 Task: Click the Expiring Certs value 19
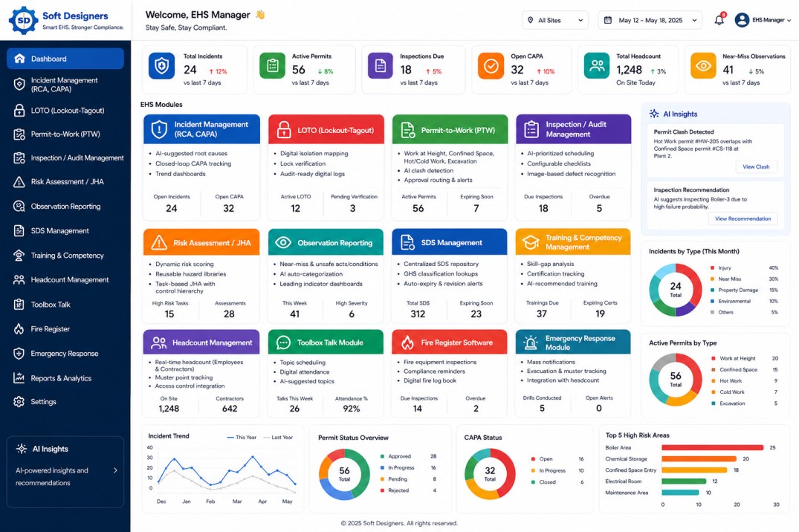pyautogui.click(x=601, y=314)
